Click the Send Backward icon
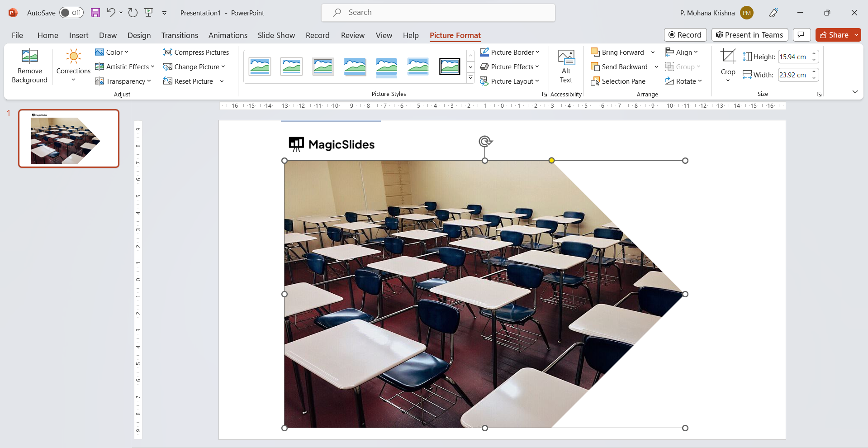The image size is (868, 448). (595, 67)
